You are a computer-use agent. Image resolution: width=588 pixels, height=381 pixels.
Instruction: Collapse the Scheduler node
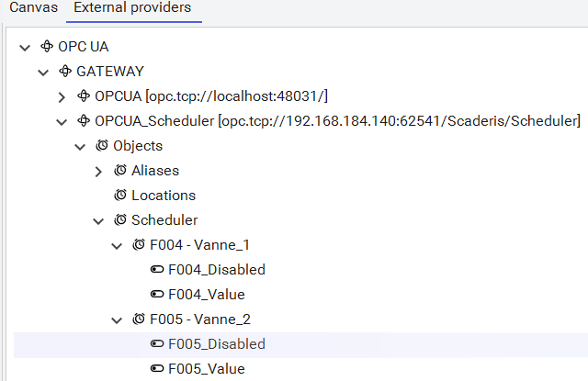coord(98,220)
